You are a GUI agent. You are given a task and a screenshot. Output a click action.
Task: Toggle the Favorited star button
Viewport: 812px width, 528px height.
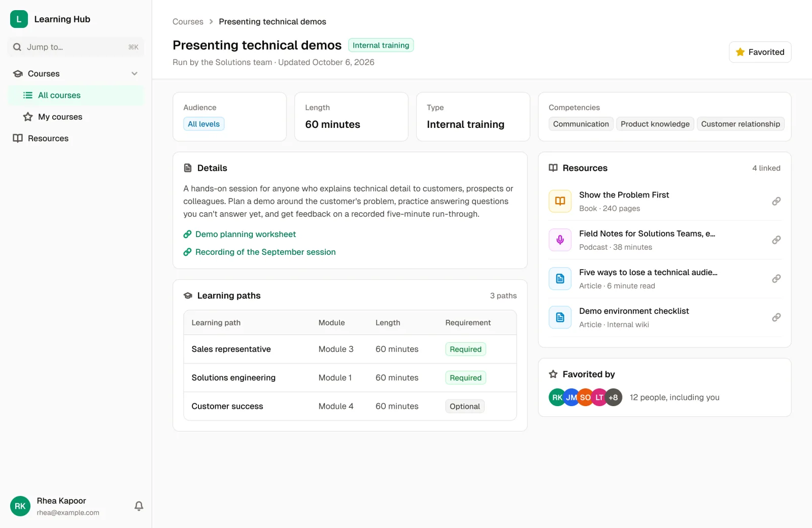(x=760, y=52)
